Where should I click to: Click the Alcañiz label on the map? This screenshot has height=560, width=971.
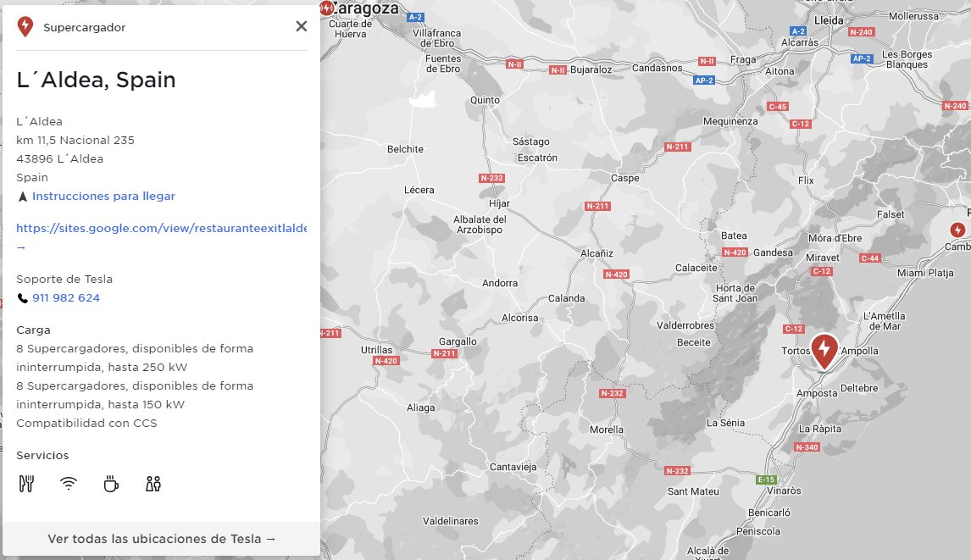(596, 253)
